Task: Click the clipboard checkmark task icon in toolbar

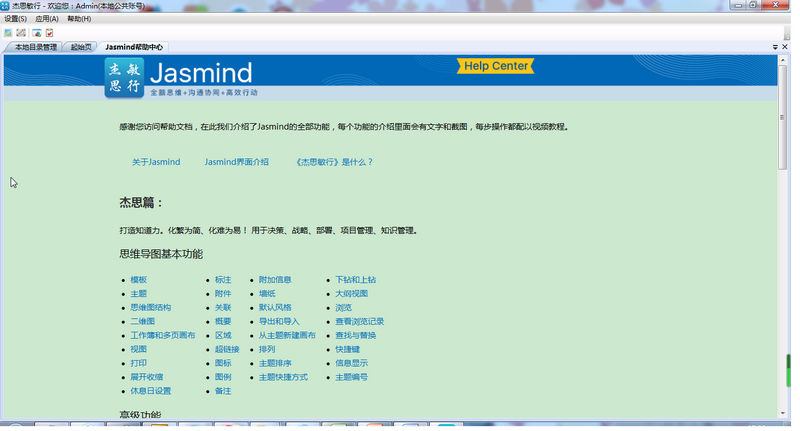Action: tap(49, 33)
